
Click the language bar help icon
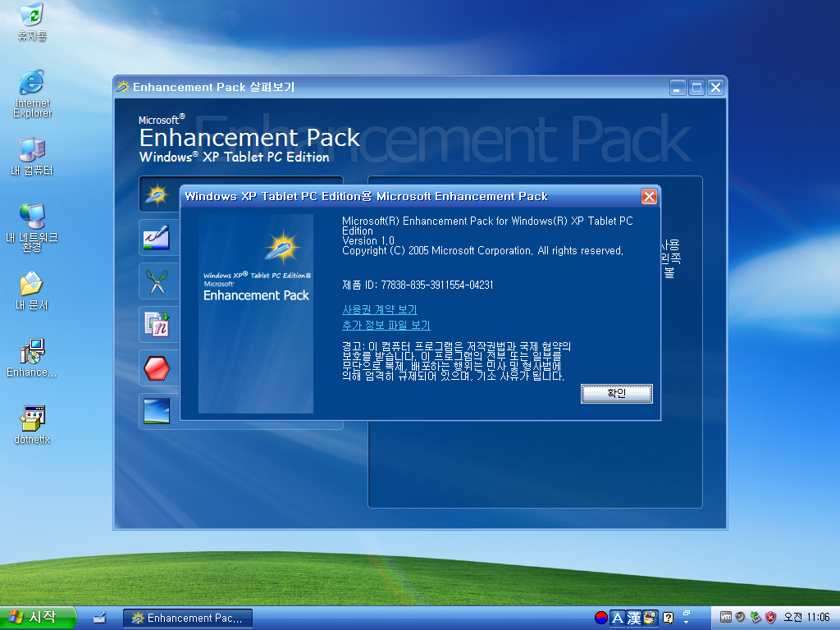coord(668,618)
